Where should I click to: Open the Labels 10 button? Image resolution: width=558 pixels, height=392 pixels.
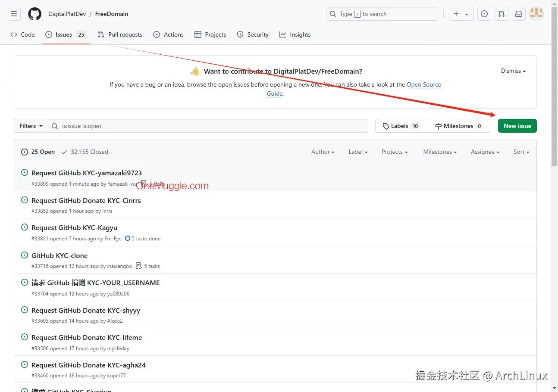click(401, 126)
